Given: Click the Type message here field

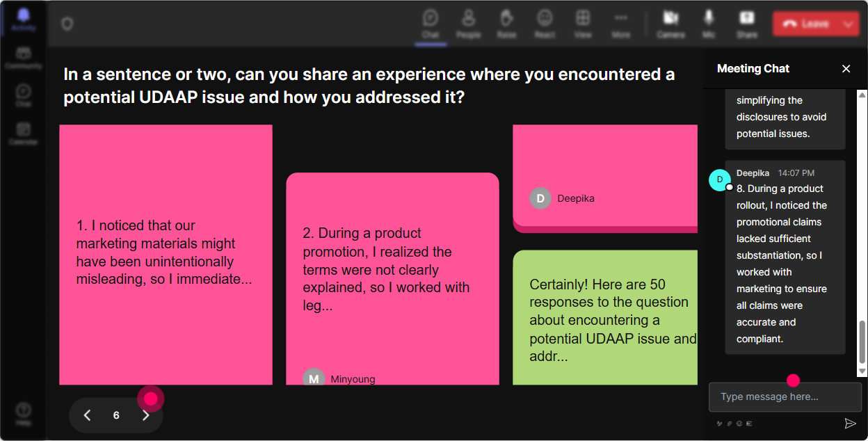Looking at the screenshot, I should pos(785,397).
